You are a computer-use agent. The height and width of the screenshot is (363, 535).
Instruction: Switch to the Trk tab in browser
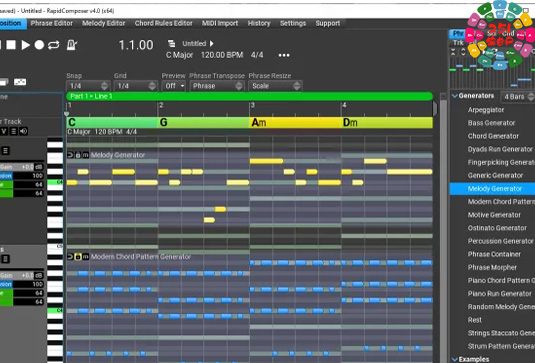[x=458, y=43]
